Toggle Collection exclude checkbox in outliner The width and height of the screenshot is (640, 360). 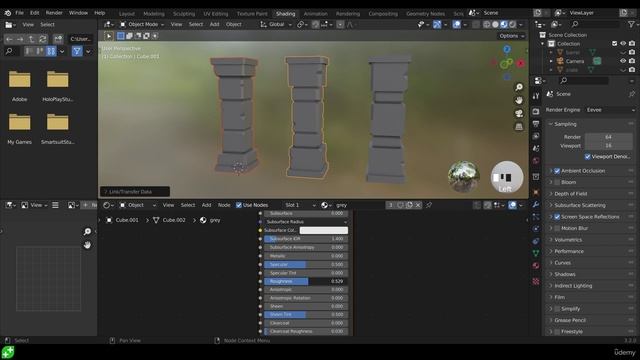pyautogui.click(x=615, y=44)
